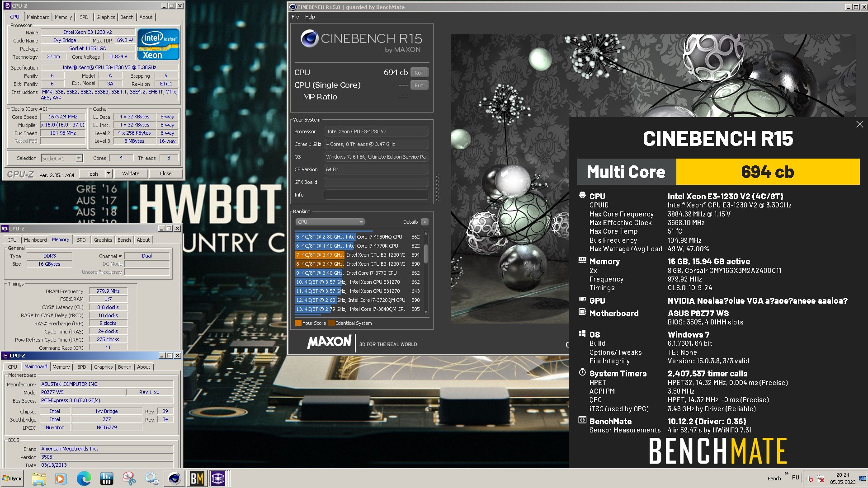Image resolution: width=868 pixels, height=488 pixels.
Task: Open Windows Explorer from the taskbar
Action: (x=39, y=479)
